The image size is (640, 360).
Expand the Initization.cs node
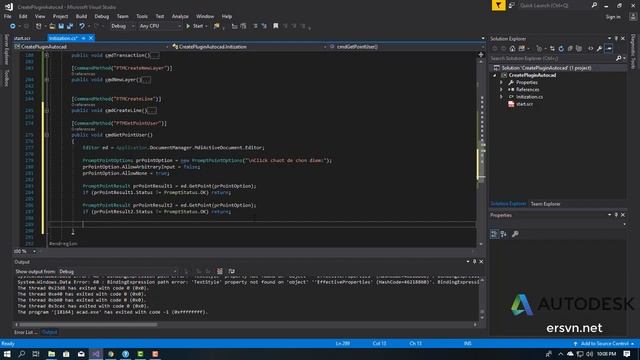502,97
